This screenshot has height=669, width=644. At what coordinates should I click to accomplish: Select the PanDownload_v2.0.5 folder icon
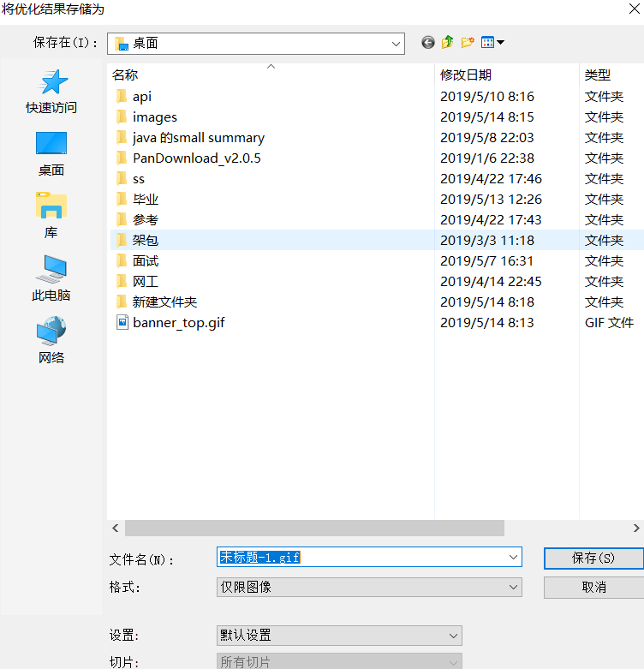tap(122, 158)
